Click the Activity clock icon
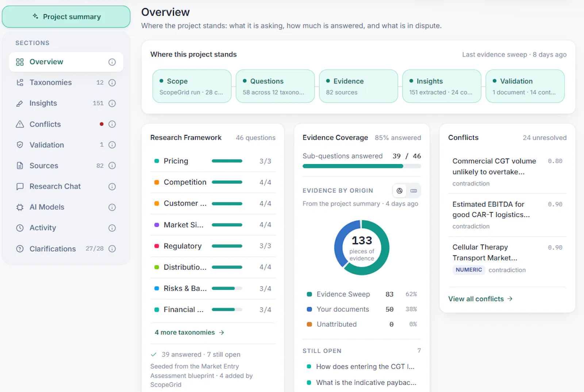 20,228
